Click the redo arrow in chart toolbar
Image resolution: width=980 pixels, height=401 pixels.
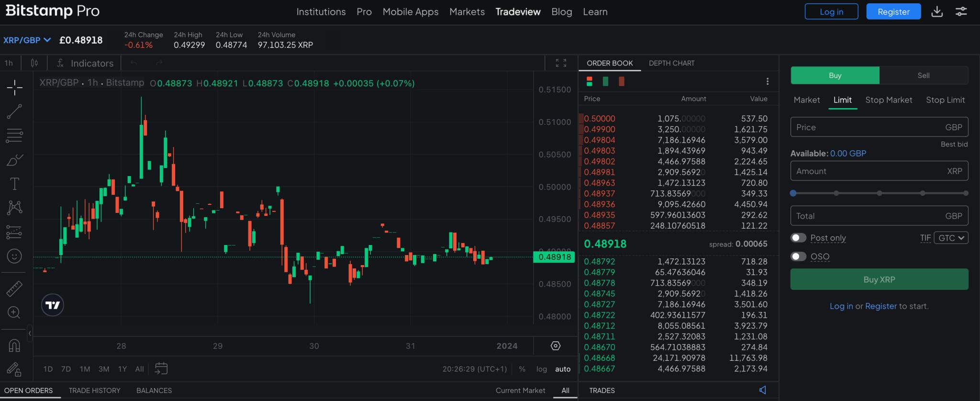[x=159, y=63]
